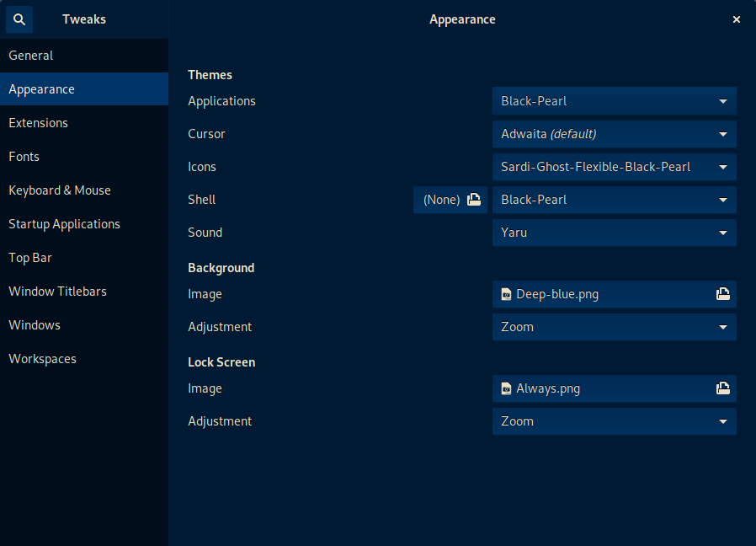Image resolution: width=756 pixels, height=546 pixels.
Task: Select the Appearance sidebar section
Action: (84, 88)
